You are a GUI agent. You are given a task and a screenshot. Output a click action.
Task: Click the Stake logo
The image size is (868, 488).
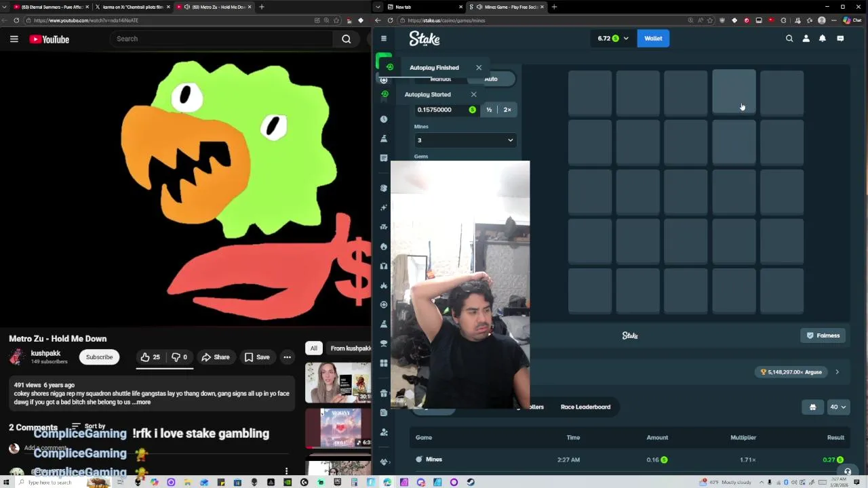coord(425,39)
